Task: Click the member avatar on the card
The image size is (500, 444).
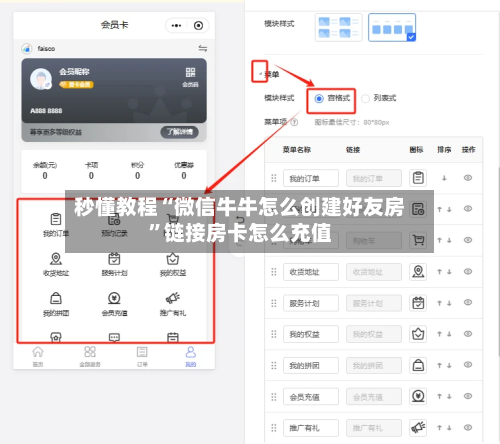Action: click(41, 79)
